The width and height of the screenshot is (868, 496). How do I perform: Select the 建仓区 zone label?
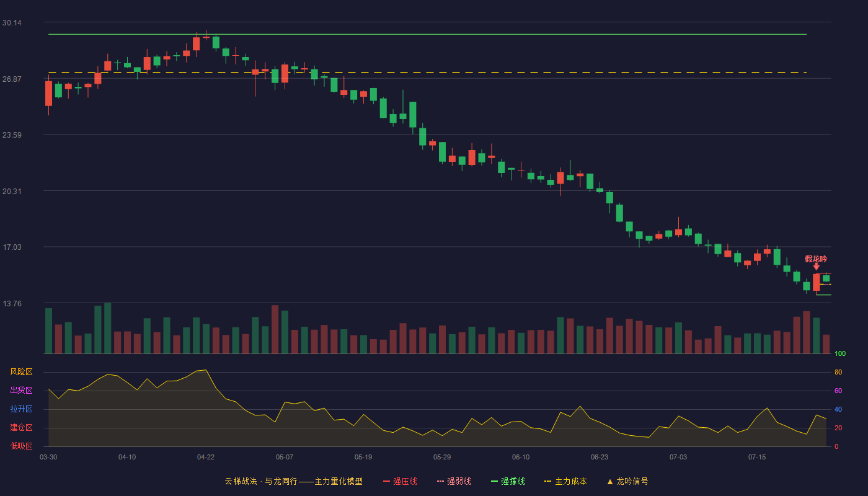coord(21,428)
